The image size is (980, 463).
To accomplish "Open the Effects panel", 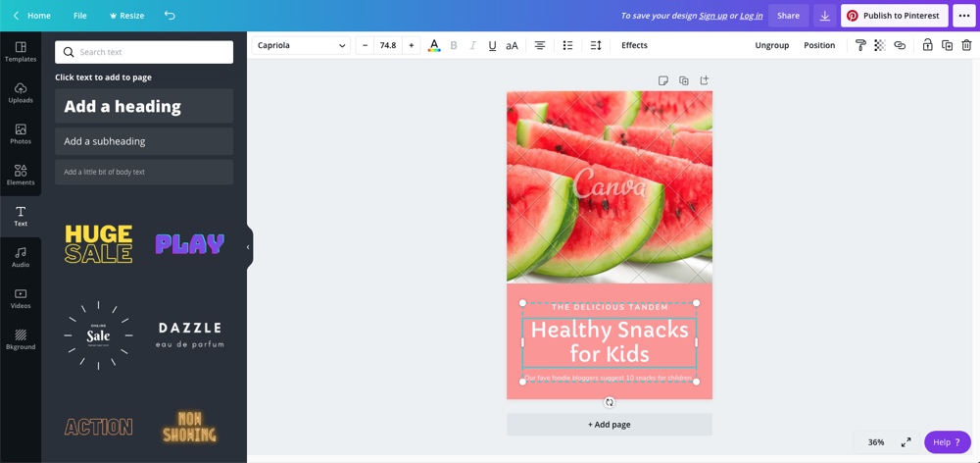I will (634, 45).
